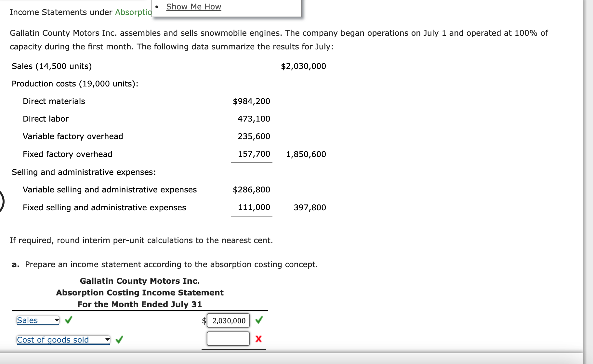Click the Production costs (19,000 units) heading
This screenshot has width=593, height=364.
pyautogui.click(x=75, y=84)
